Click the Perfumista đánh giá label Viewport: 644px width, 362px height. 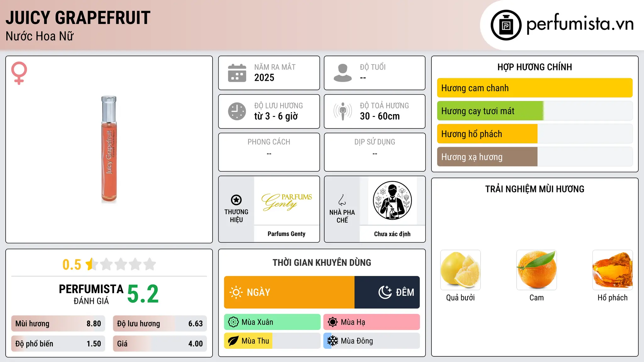point(91,294)
